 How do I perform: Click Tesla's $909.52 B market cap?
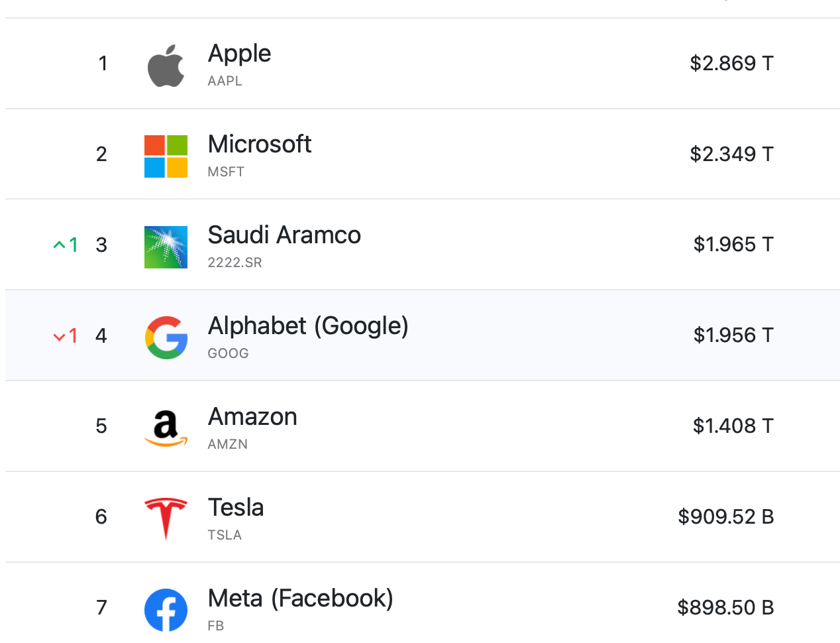725,516
